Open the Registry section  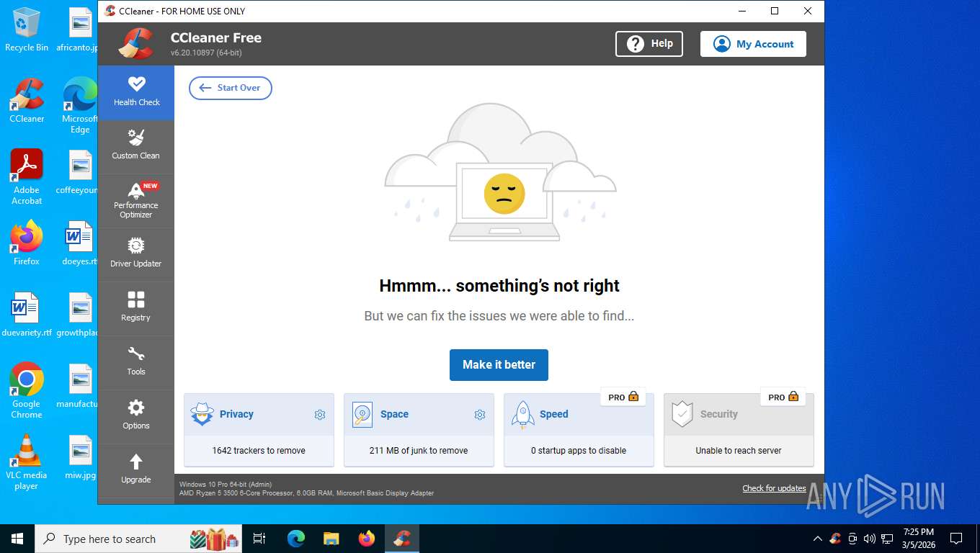[x=136, y=308]
